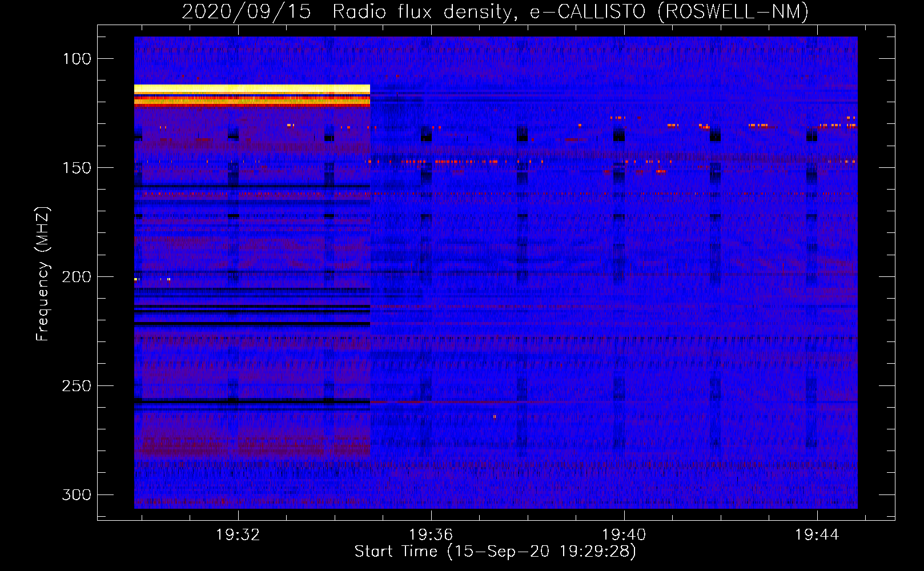Image resolution: width=924 pixels, height=571 pixels.
Task: Select the 19:44 time tick label
Action: (817, 534)
